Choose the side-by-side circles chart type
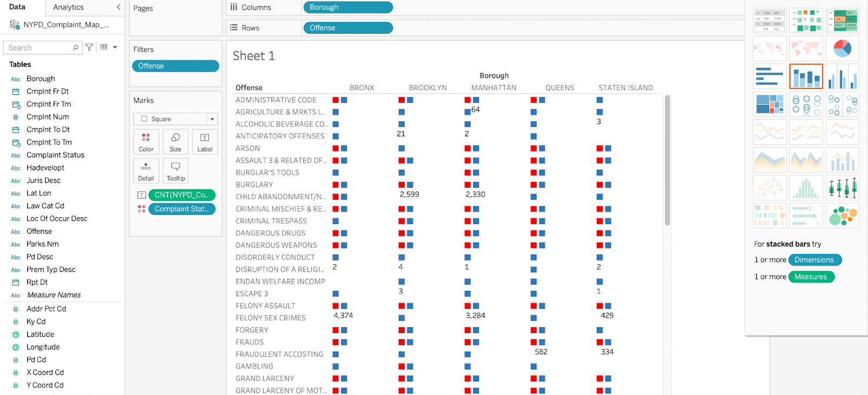The width and height of the screenshot is (868, 395). [x=843, y=104]
